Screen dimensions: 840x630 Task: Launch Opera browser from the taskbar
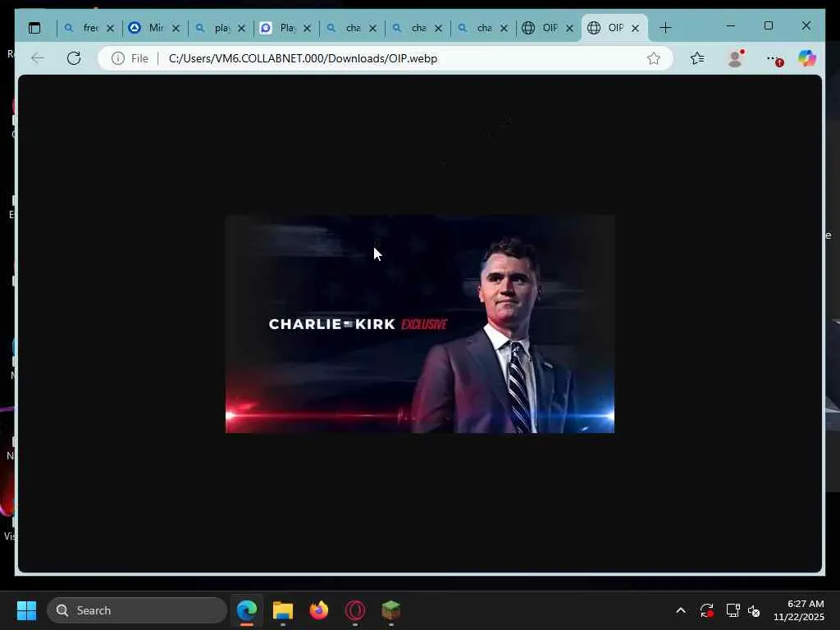(355, 610)
